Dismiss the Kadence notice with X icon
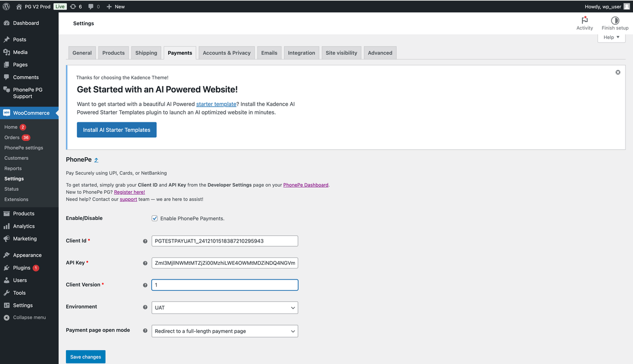633x364 pixels. [x=618, y=72]
